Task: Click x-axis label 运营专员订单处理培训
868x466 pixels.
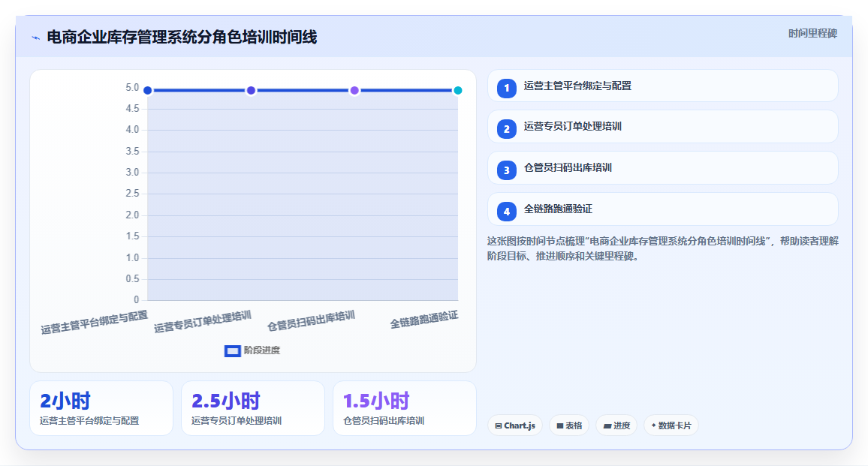Action: click(x=203, y=322)
